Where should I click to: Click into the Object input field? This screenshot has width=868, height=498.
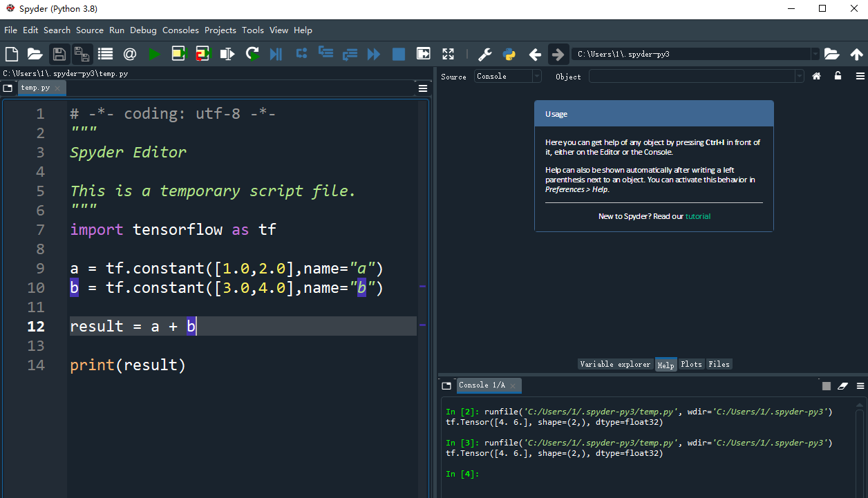click(x=692, y=77)
